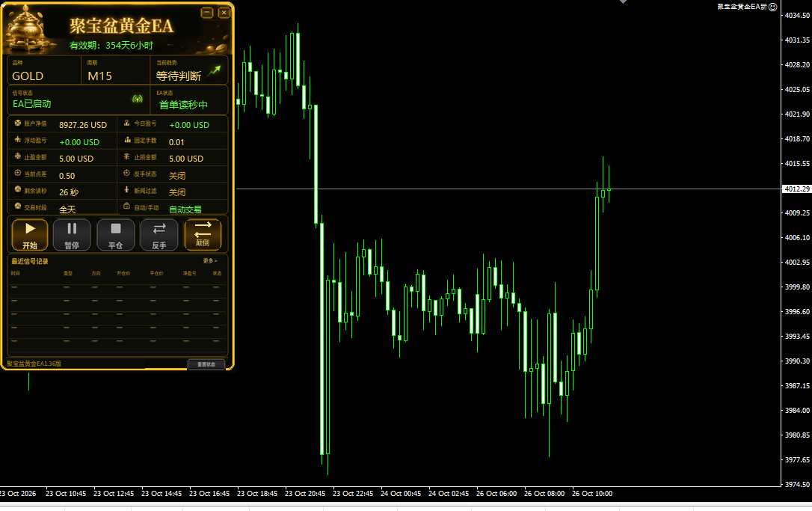Select the GOLD symbol field
The image size is (812, 511).
(x=44, y=70)
